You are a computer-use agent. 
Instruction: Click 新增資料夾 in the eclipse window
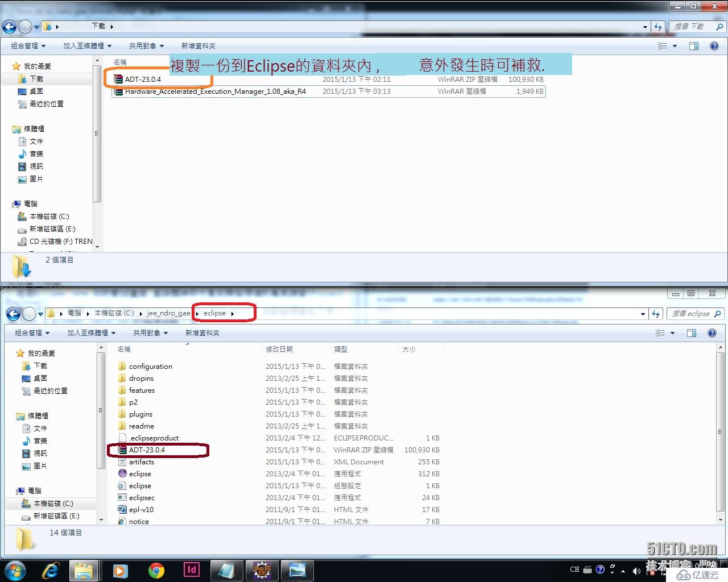pyautogui.click(x=202, y=333)
